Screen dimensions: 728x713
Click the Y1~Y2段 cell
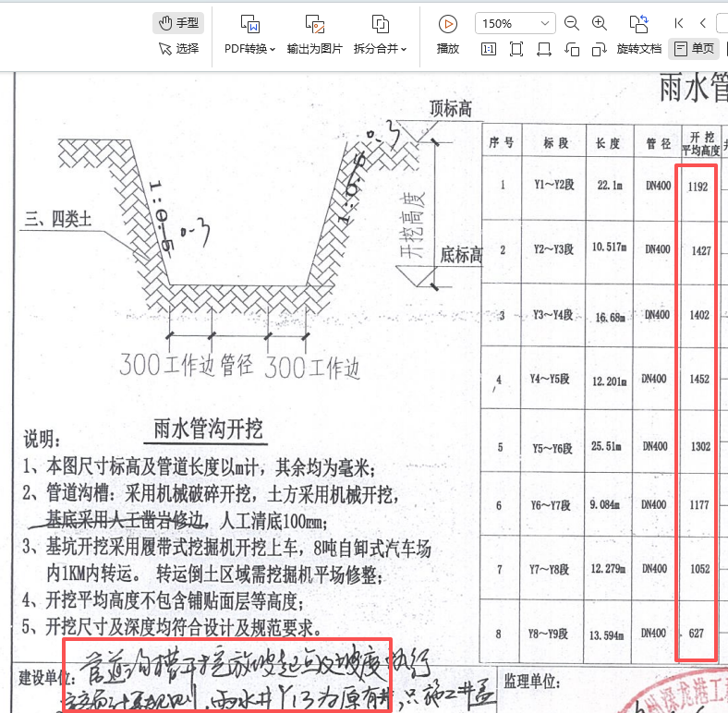pyautogui.click(x=554, y=185)
